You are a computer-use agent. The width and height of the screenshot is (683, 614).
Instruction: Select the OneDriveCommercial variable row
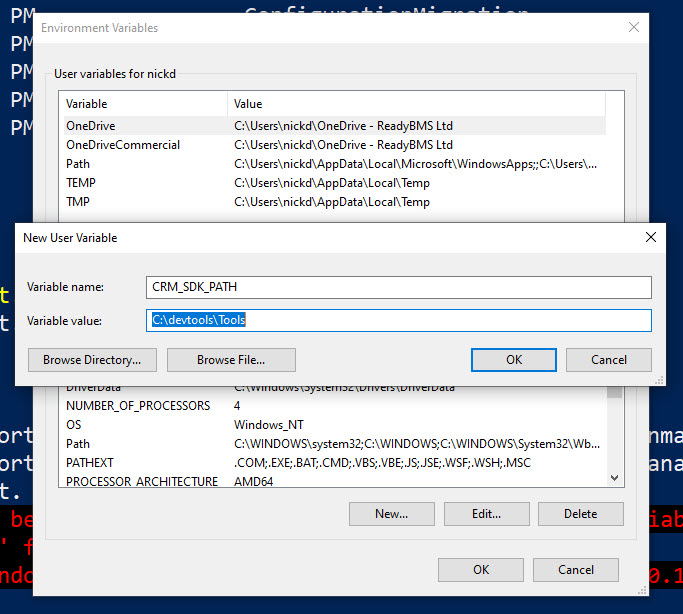(x=122, y=145)
